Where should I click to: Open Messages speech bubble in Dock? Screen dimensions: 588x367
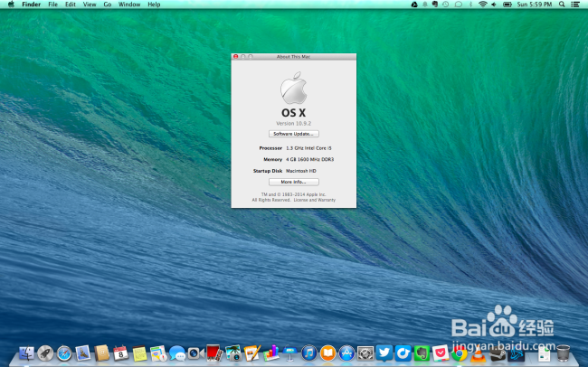tap(177, 353)
